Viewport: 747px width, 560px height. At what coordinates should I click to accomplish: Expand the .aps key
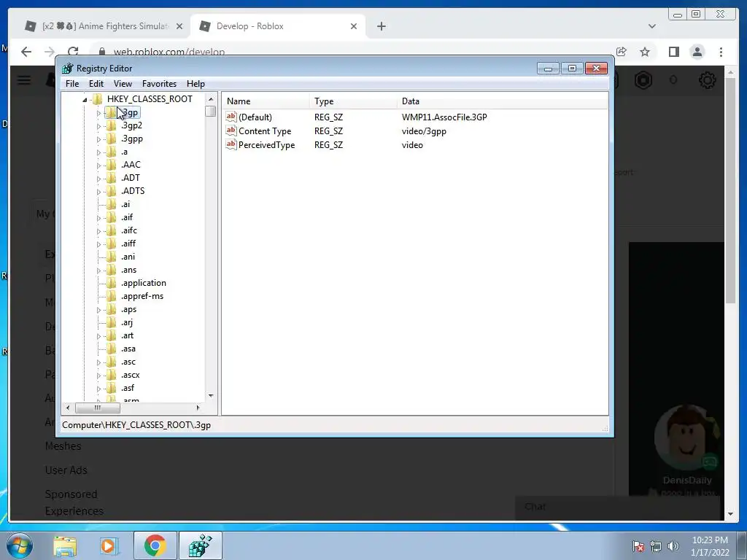coord(98,310)
